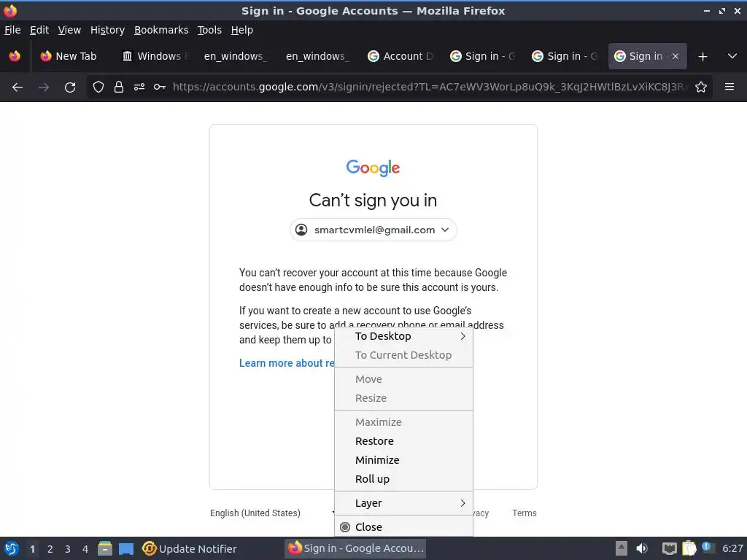
Task: Open the site permissions icon in address bar
Action: [x=139, y=87]
